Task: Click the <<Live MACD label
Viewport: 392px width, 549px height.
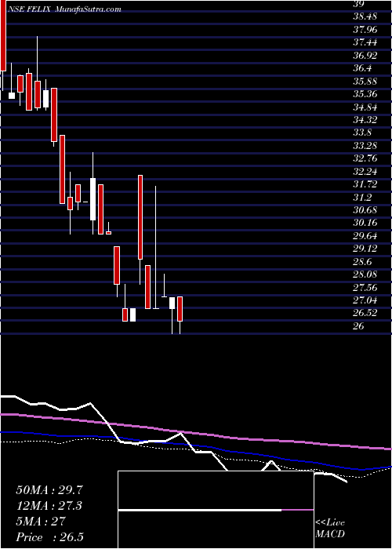Action: pos(330,529)
